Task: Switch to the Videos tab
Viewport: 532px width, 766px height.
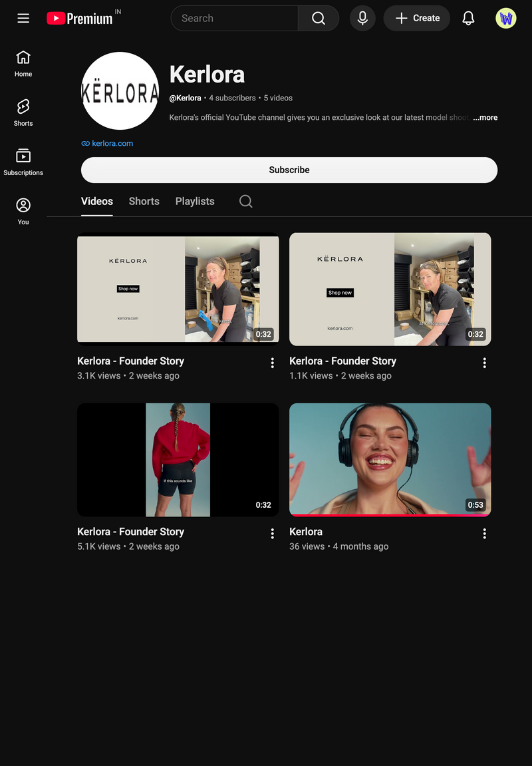Action: coord(96,201)
